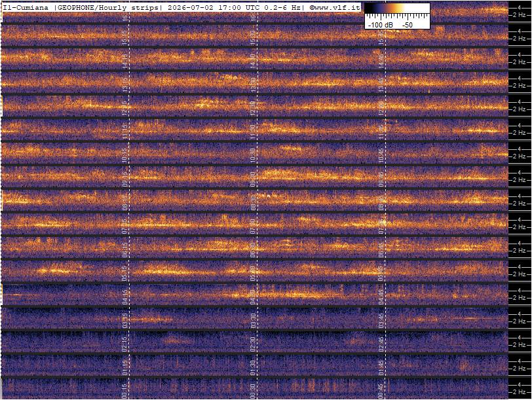Viewport: 532px width, 400px height.
Task: Click the 2 Hz axis label of the 13:xx strip
Action: 520,86
